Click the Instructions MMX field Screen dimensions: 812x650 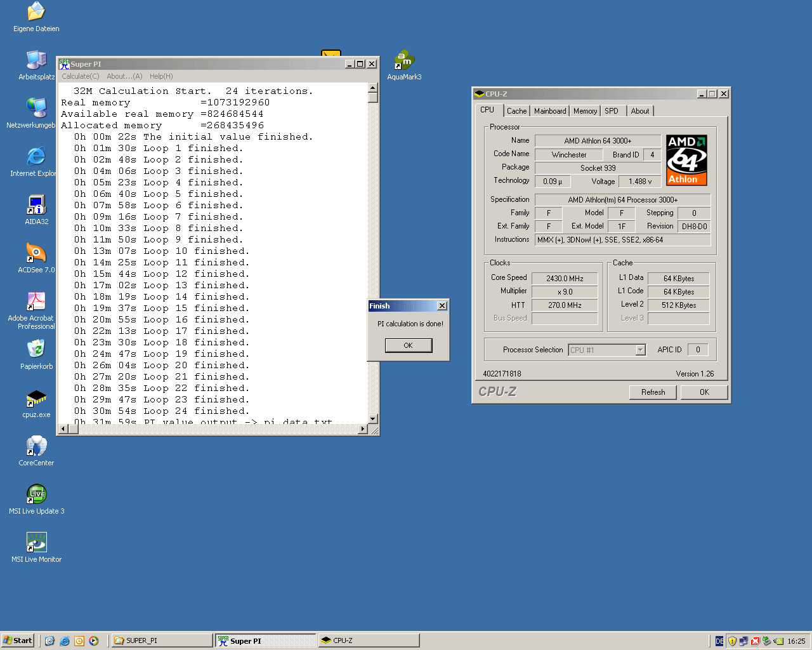coord(622,240)
